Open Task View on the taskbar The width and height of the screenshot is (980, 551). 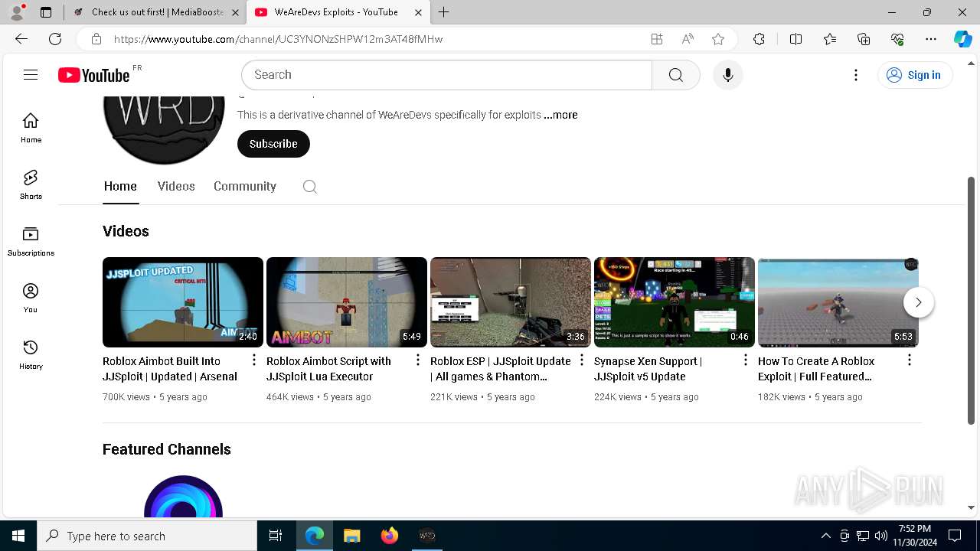pyautogui.click(x=276, y=536)
